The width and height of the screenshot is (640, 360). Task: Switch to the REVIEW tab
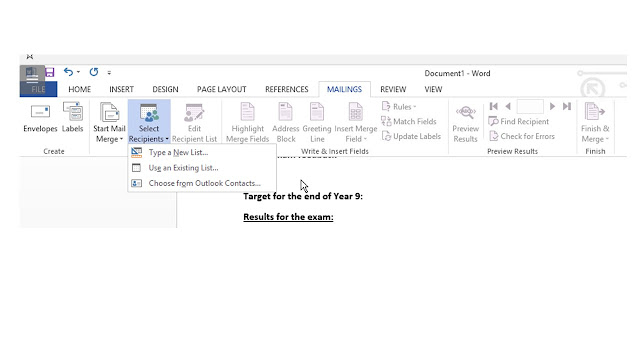(393, 89)
